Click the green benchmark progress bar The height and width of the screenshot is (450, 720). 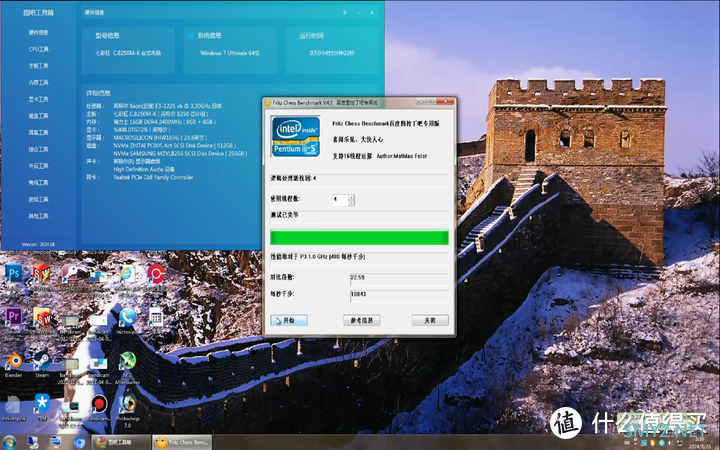359,238
